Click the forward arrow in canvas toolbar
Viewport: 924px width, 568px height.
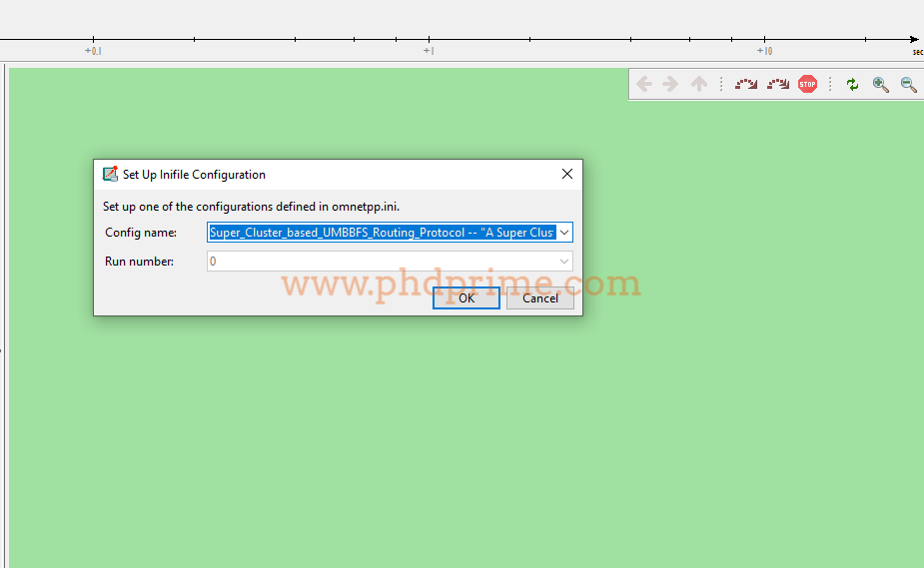[670, 84]
